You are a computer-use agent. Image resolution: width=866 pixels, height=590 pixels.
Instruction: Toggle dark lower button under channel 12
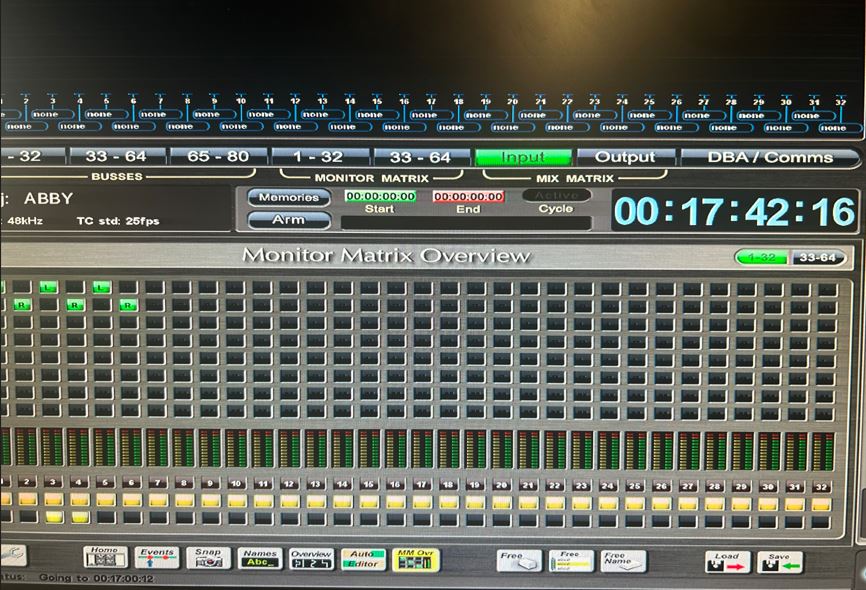289,518
